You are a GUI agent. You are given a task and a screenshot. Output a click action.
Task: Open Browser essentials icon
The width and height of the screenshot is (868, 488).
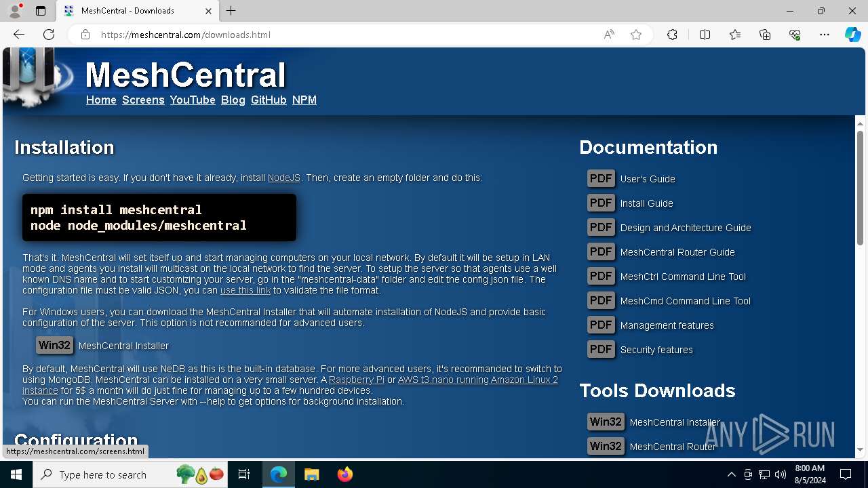795,35
